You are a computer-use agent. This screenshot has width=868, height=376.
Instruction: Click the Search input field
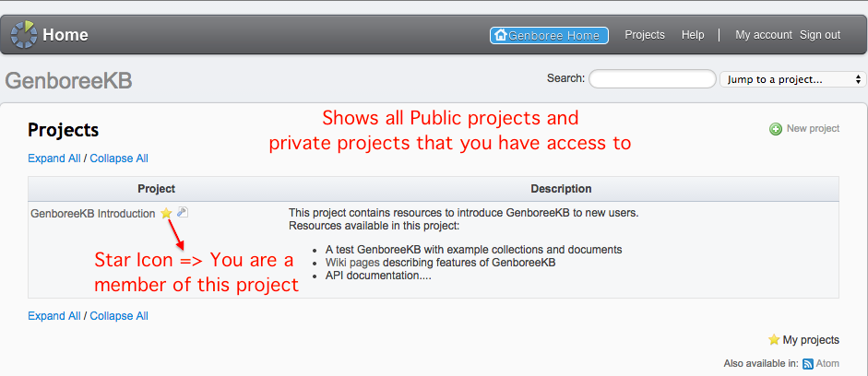pos(652,79)
